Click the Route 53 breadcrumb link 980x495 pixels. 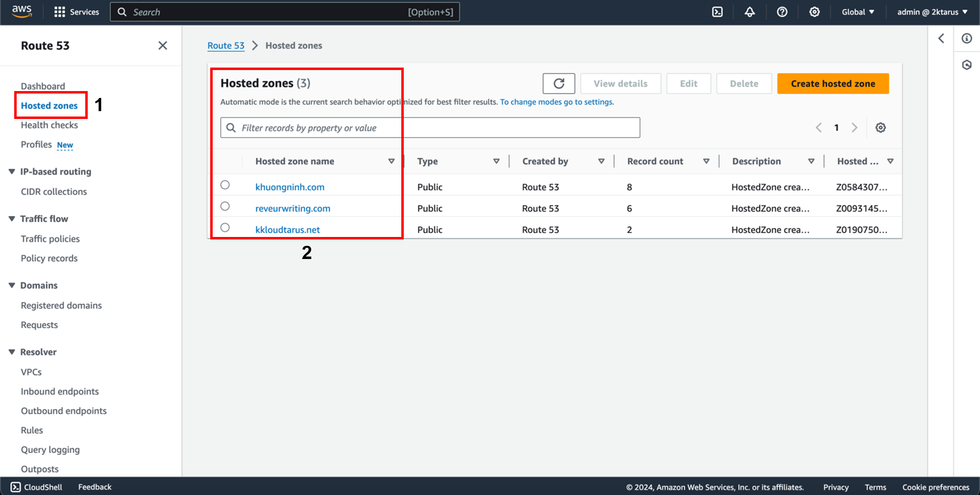226,46
